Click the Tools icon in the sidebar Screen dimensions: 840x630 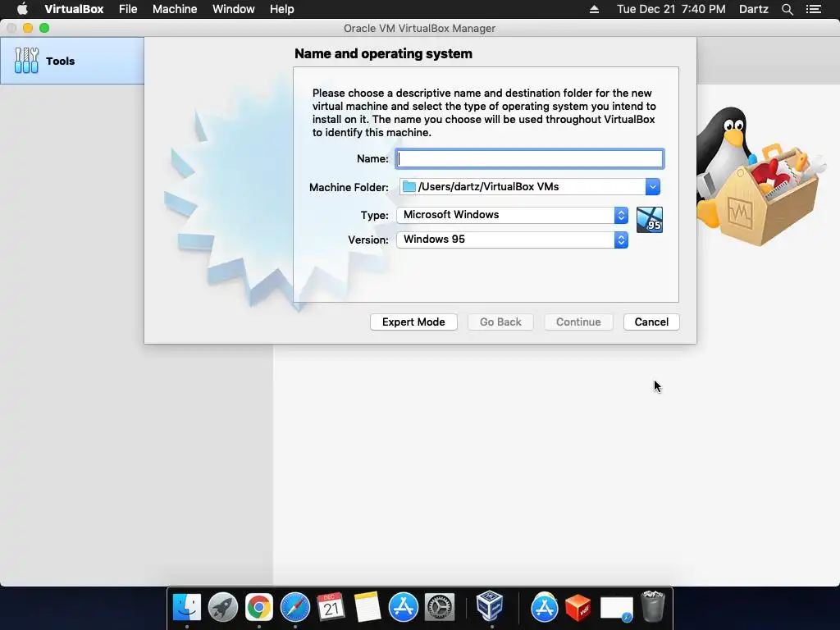click(26, 61)
